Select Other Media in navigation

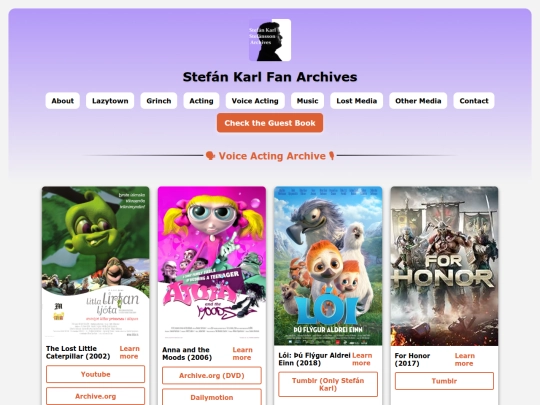coord(418,101)
